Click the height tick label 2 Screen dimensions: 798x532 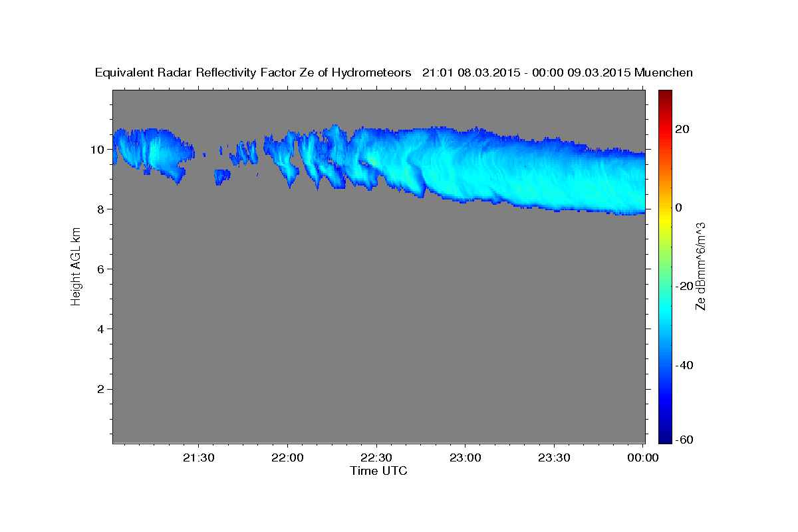click(102, 389)
